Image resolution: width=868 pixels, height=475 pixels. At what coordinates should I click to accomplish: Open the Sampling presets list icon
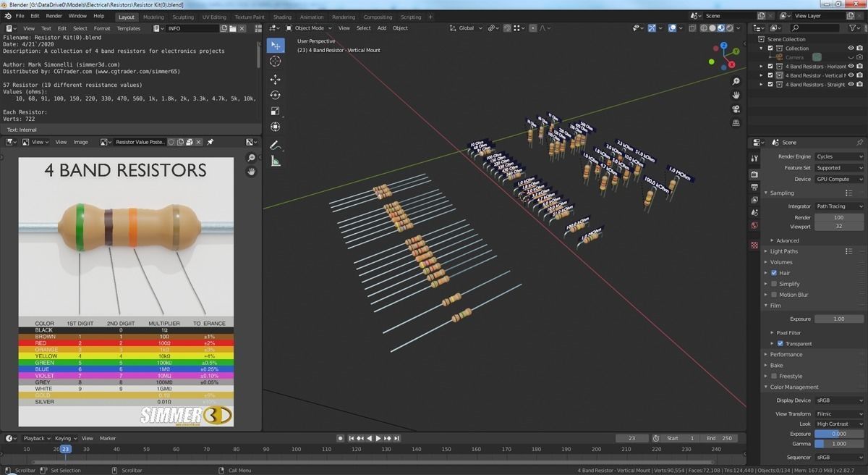(849, 193)
